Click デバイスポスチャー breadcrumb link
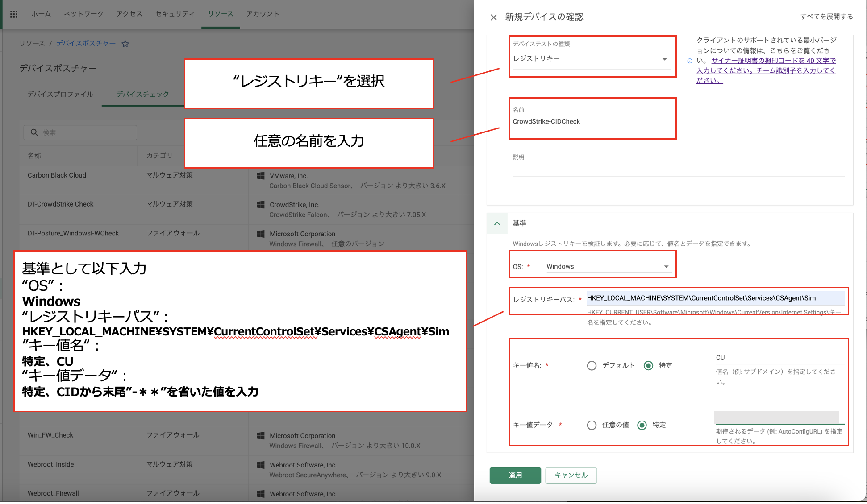The image size is (867, 504). [86, 43]
